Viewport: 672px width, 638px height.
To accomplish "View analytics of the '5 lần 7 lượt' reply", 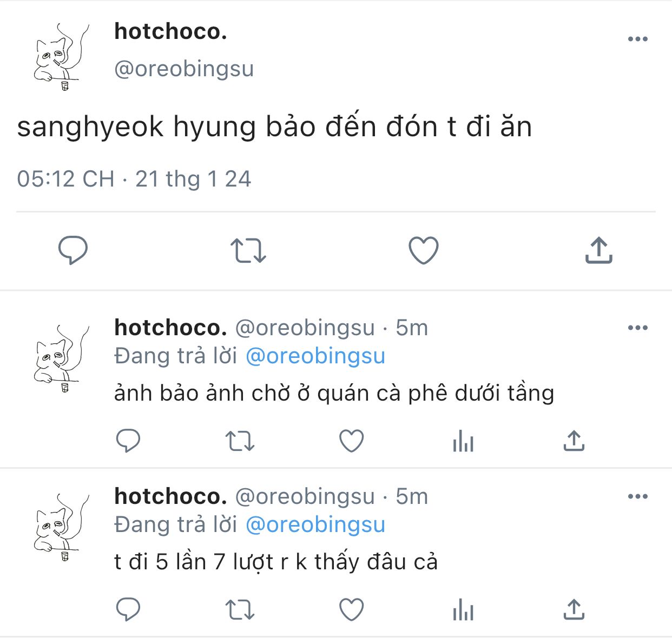I will click(x=463, y=610).
